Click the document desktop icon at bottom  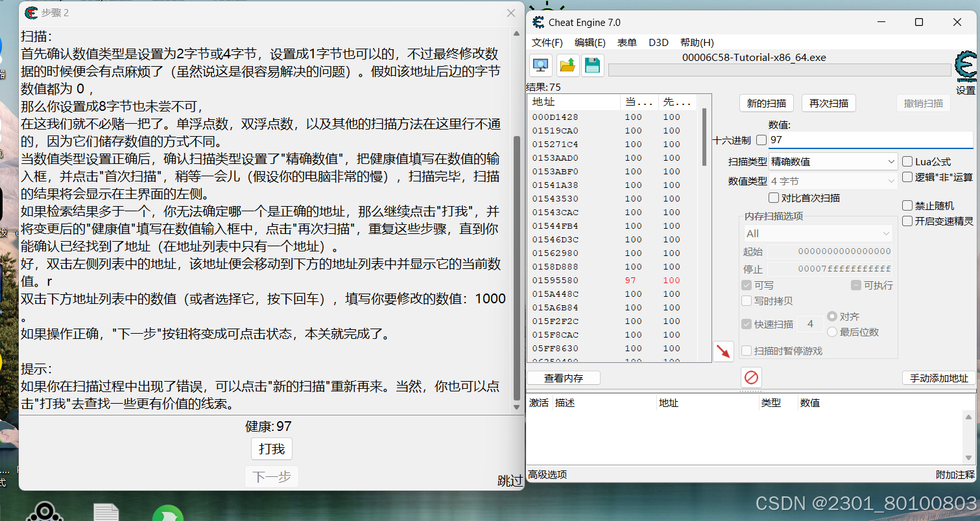click(x=106, y=513)
